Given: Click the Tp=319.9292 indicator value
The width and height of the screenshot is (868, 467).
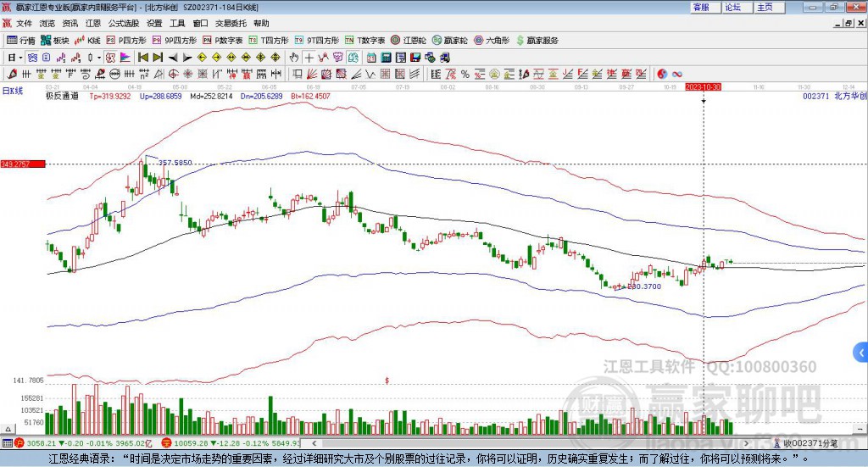Looking at the screenshot, I should coord(110,96).
